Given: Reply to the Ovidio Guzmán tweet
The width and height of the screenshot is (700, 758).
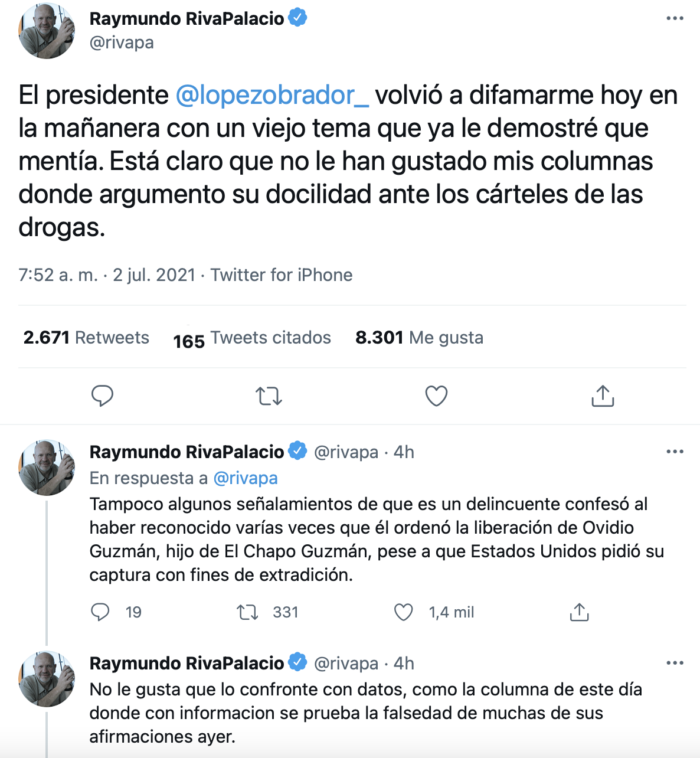Looking at the screenshot, I should (x=101, y=612).
